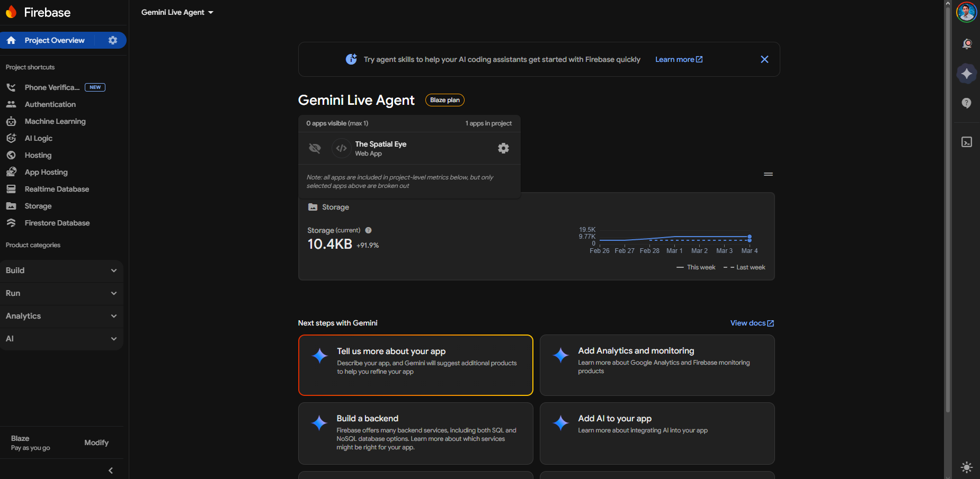Navigate to Hosting shortcut
The width and height of the screenshot is (980, 479).
pos(38,155)
